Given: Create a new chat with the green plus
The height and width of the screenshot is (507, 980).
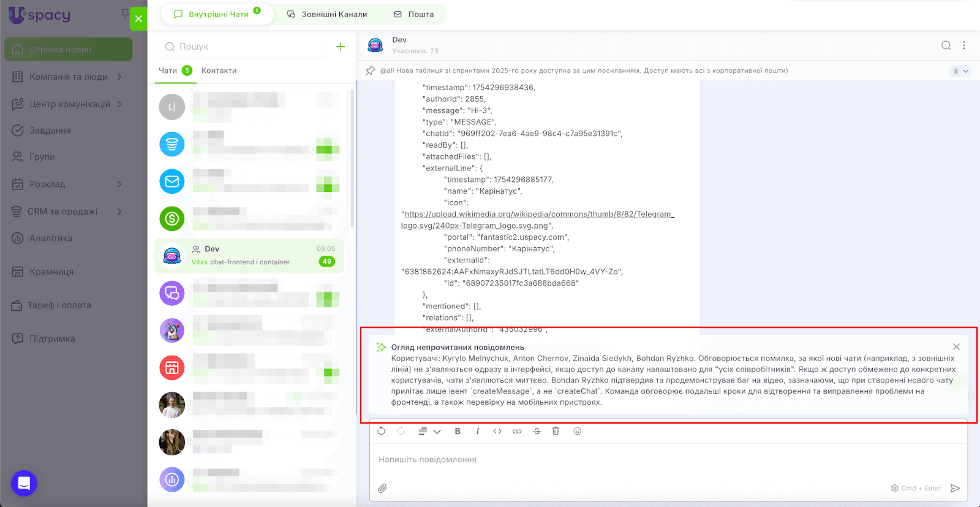Looking at the screenshot, I should click(x=341, y=47).
